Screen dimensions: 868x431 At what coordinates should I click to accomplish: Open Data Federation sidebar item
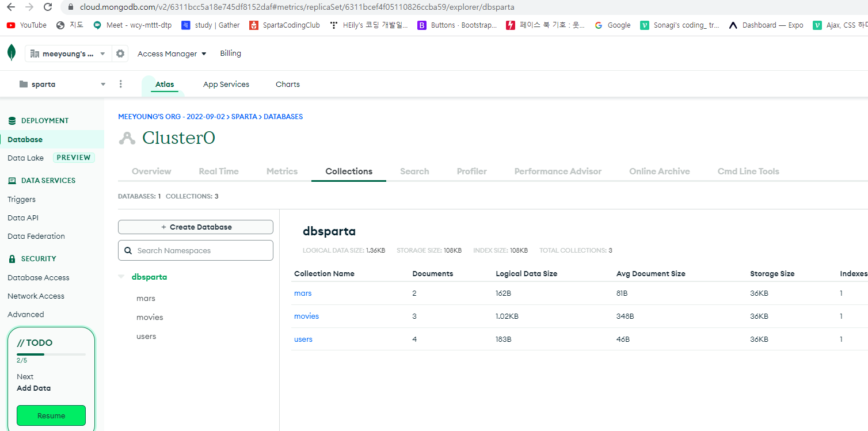click(x=36, y=236)
